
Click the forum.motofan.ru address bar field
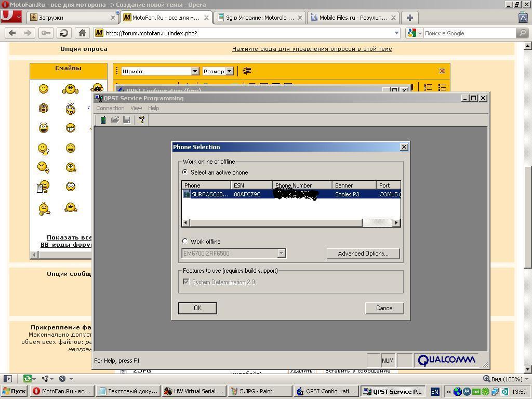click(x=246, y=33)
